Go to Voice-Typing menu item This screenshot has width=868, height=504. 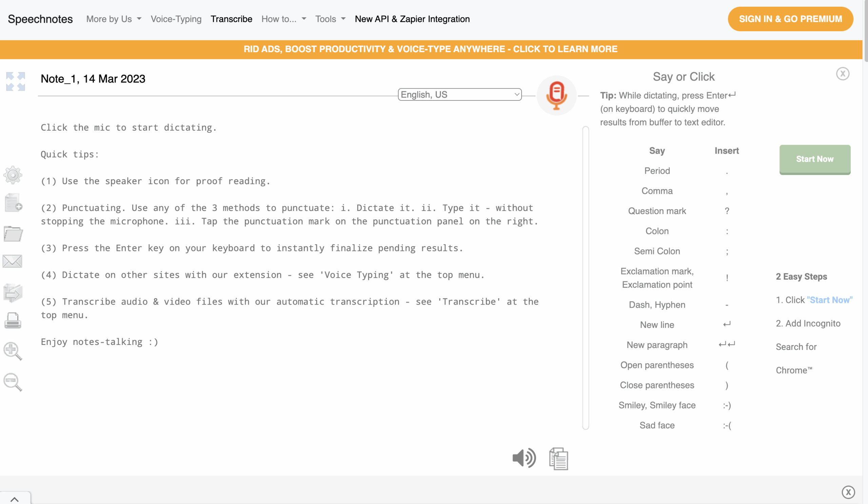(176, 19)
